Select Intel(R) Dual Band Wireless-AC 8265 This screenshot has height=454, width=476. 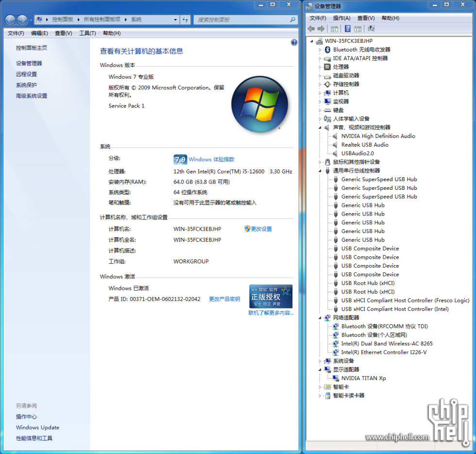[387, 344]
